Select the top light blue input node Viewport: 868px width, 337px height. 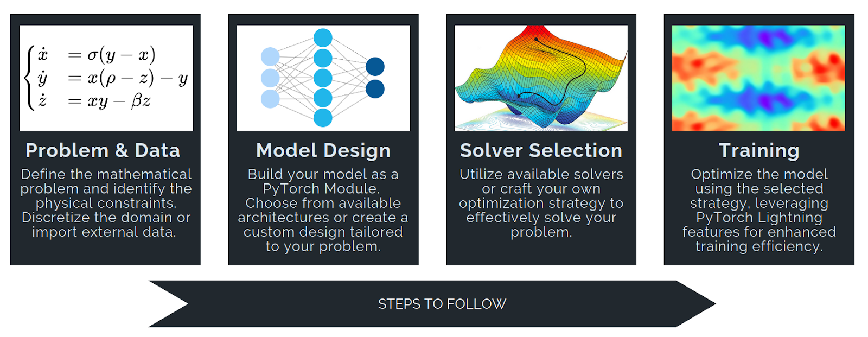click(x=270, y=56)
